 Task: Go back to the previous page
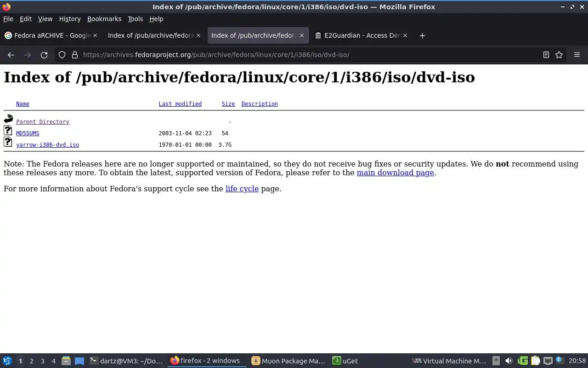point(11,55)
